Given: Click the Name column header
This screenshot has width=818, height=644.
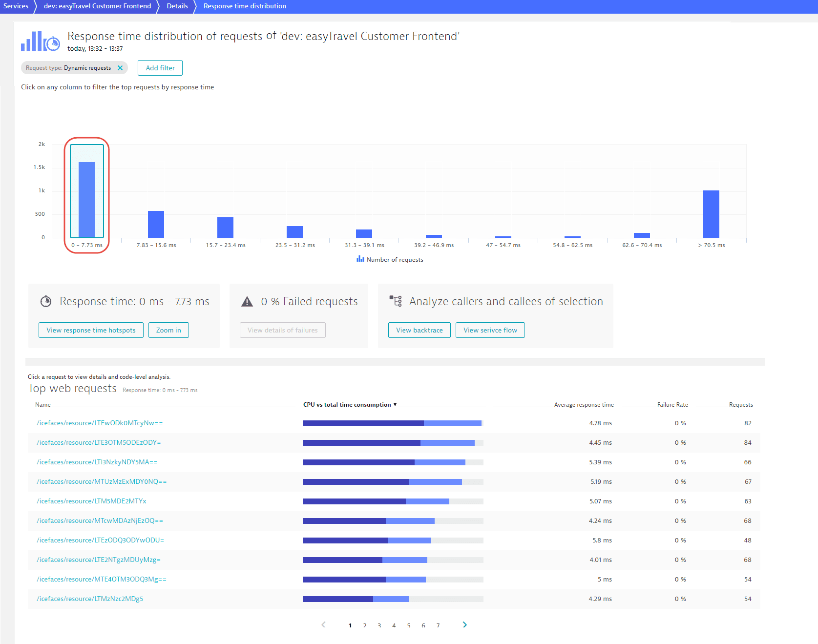Looking at the screenshot, I should (x=43, y=405).
